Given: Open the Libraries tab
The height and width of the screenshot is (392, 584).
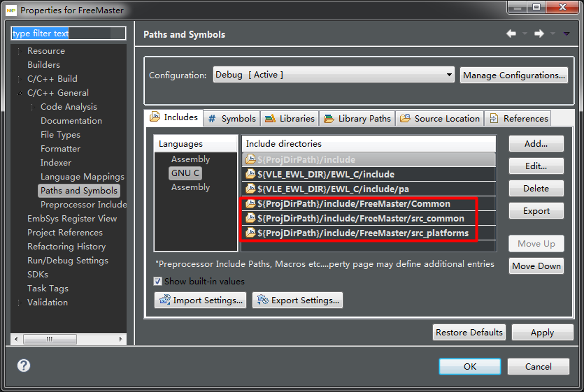Looking at the screenshot, I should 290,119.
